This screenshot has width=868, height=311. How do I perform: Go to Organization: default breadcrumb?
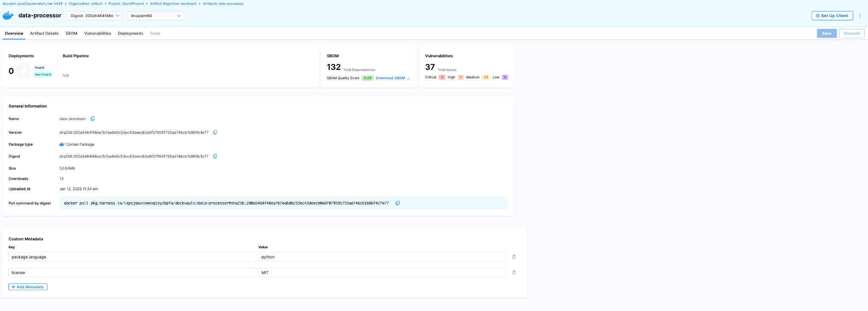(86, 4)
